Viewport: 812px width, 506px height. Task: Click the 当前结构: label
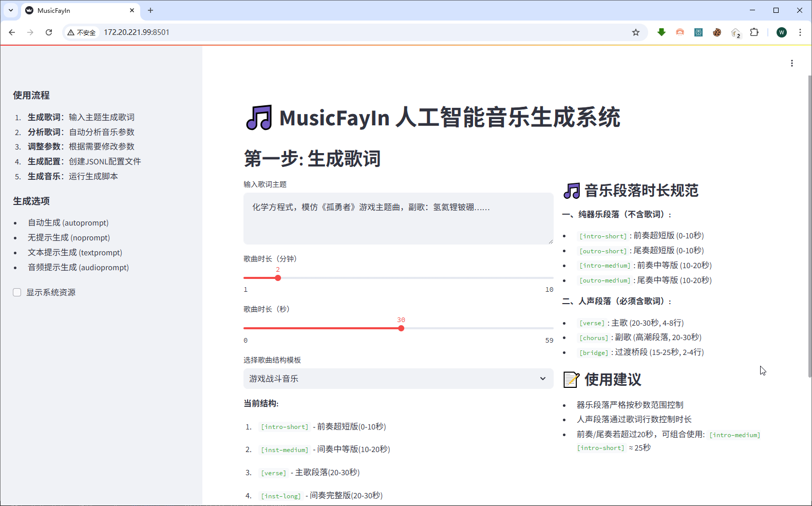point(261,404)
